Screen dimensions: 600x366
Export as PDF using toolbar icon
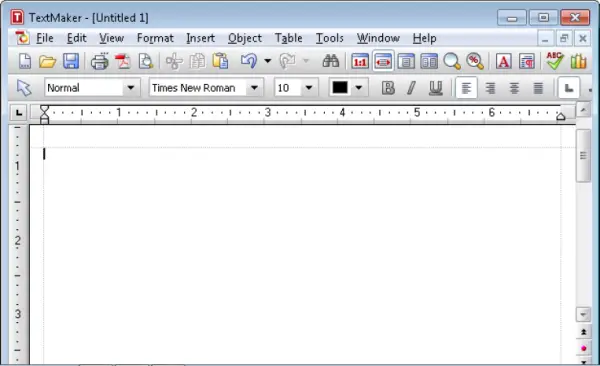(x=123, y=61)
